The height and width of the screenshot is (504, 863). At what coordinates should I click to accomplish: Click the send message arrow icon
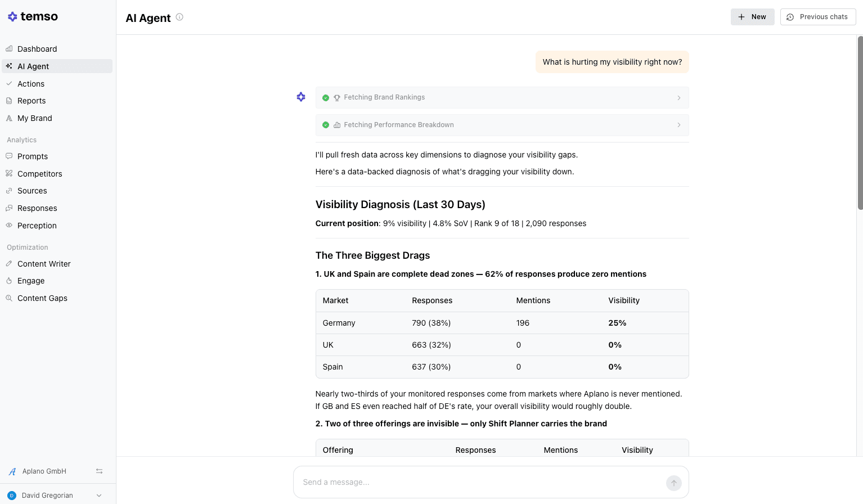point(673,483)
